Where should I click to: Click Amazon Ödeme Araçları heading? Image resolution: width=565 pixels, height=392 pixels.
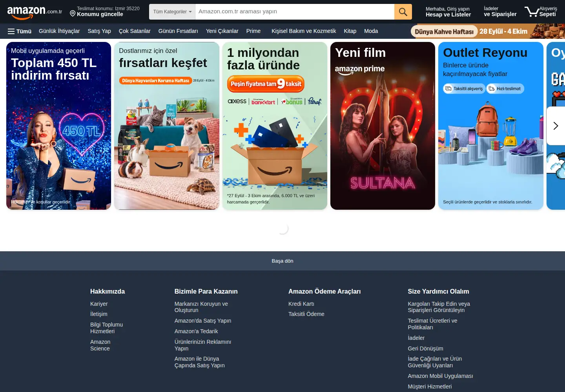pyautogui.click(x=324, y=291)
